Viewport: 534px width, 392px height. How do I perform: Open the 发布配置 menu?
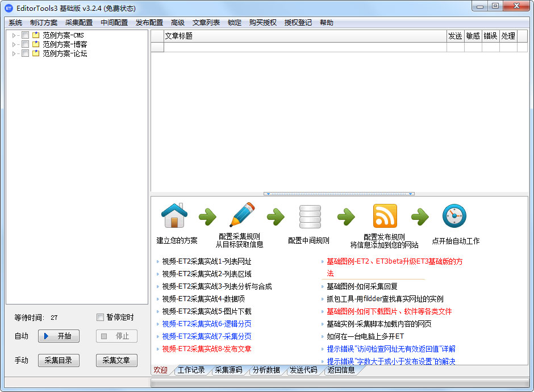click(149, 23)
